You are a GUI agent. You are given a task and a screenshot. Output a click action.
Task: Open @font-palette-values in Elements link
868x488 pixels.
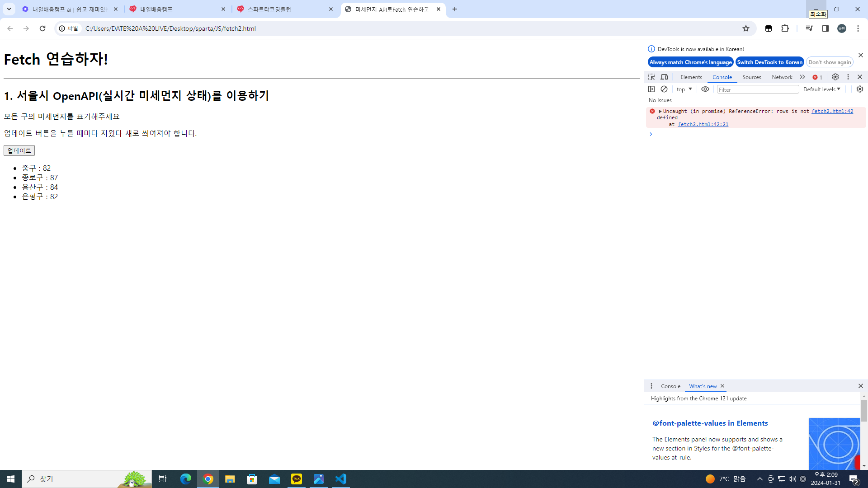pyautogui.click(x=710, y=423)
